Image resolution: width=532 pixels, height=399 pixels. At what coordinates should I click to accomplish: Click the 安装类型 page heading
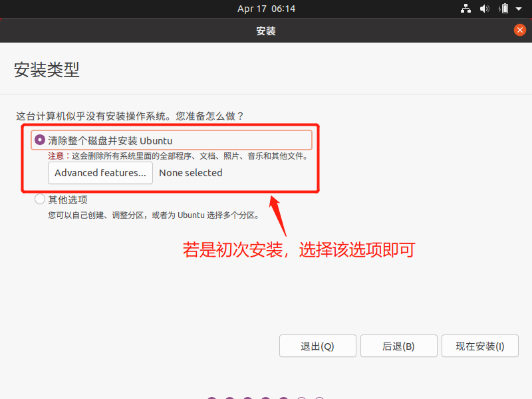[x=47, y=70]
